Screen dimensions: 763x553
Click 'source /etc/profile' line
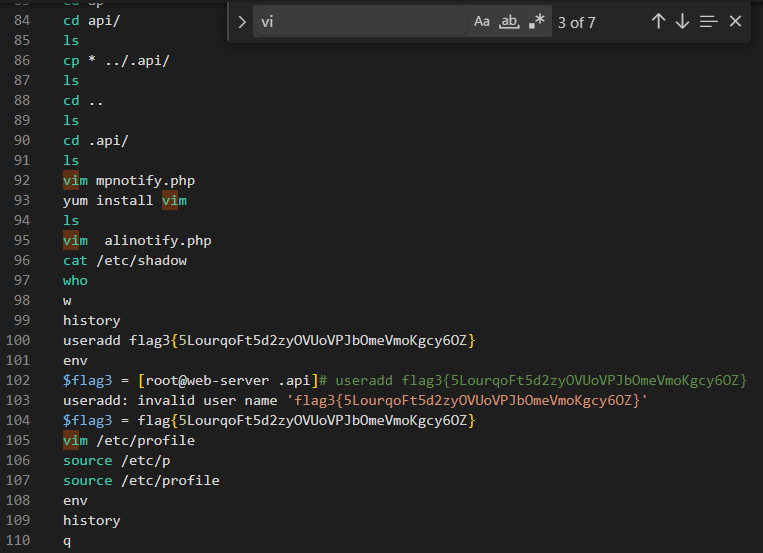(x=141, y=480)
